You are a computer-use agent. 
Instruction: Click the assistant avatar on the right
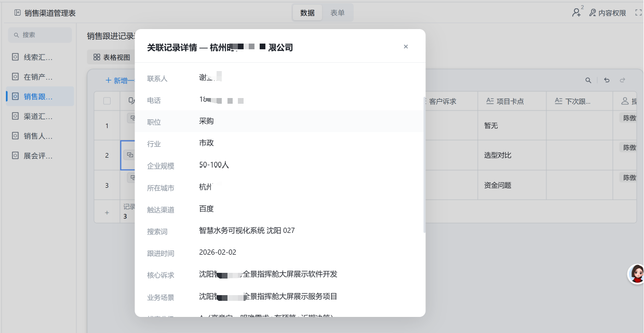pyautogui.click(x=637, y=274)
